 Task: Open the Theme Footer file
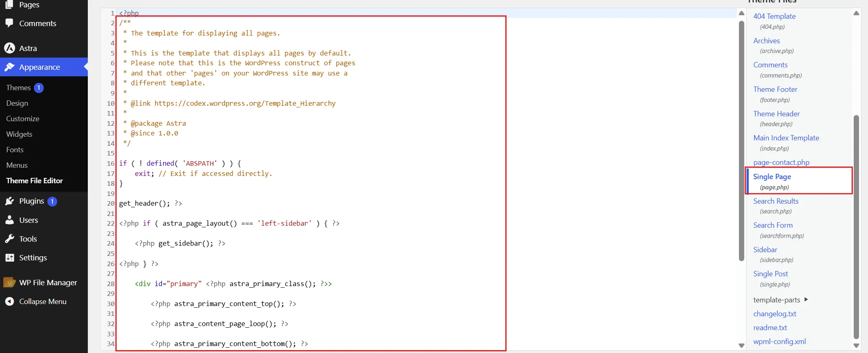tap(775, 89)
